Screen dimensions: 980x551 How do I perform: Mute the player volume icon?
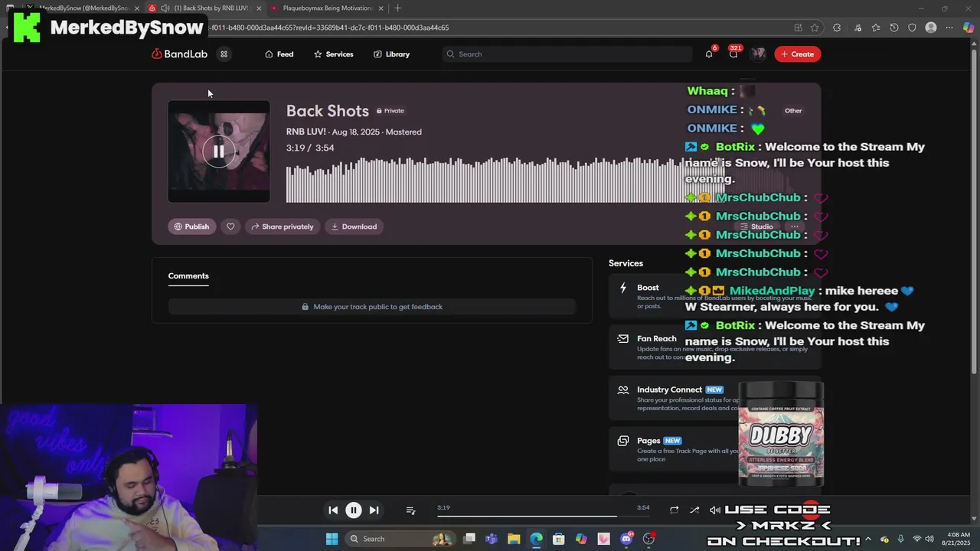(714, 510)
